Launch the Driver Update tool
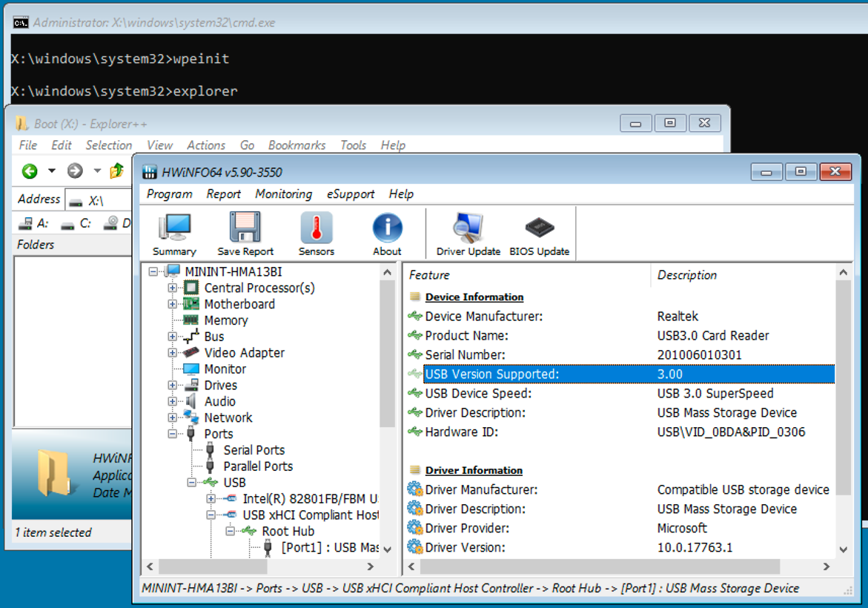Screen dimensions: 868x608 click(x=468, y=234)
